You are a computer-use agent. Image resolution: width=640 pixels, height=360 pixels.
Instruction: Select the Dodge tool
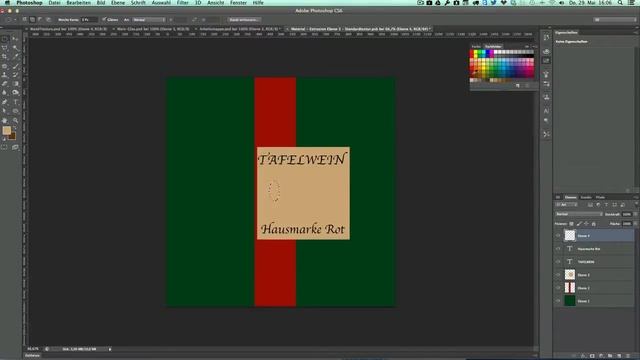(x=15, y=93)
